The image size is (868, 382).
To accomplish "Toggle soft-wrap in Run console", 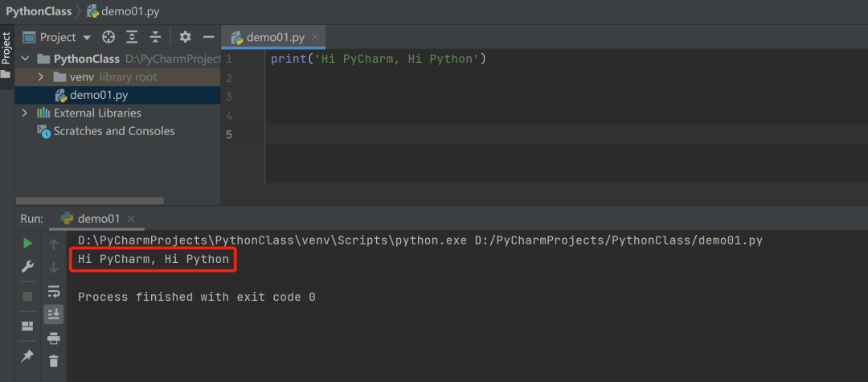I will tap(54, 291).
